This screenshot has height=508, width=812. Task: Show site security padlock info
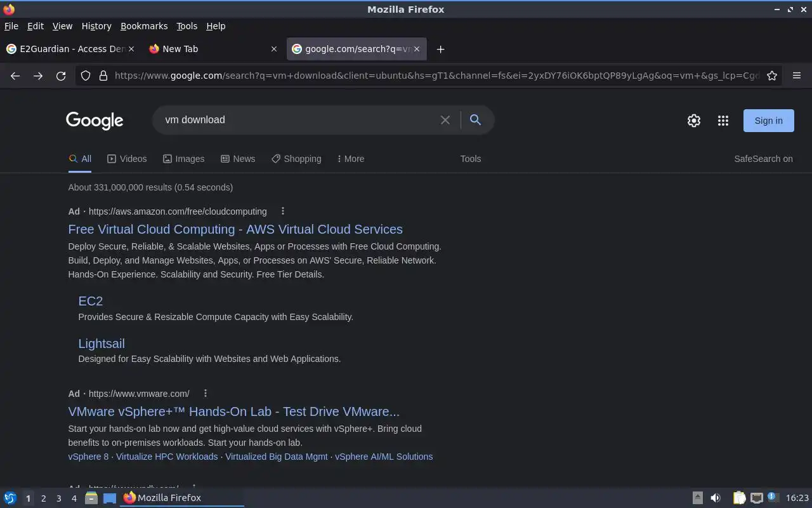103,76
